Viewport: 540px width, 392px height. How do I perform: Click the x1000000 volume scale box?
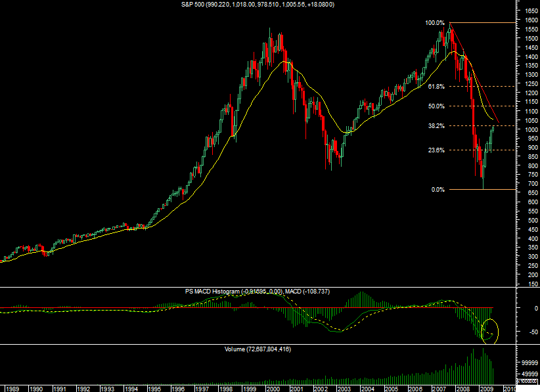pyautogui.click(x=528, y=381)
